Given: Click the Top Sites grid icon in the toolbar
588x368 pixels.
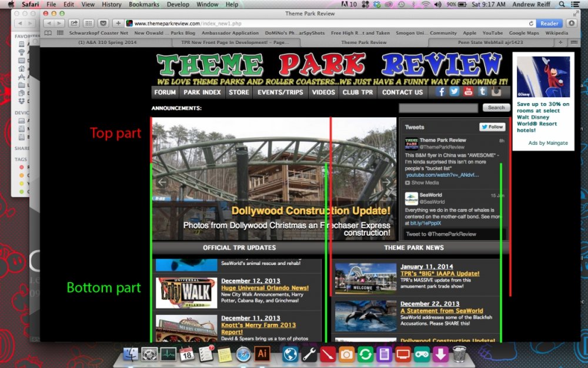Looking at the screenshot, I should [x=88, y=24].
